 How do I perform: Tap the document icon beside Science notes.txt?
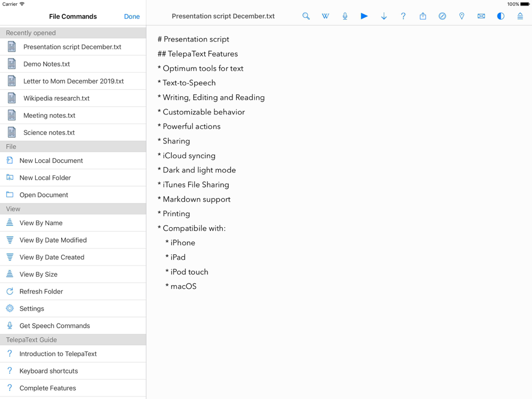click(12, 132)
